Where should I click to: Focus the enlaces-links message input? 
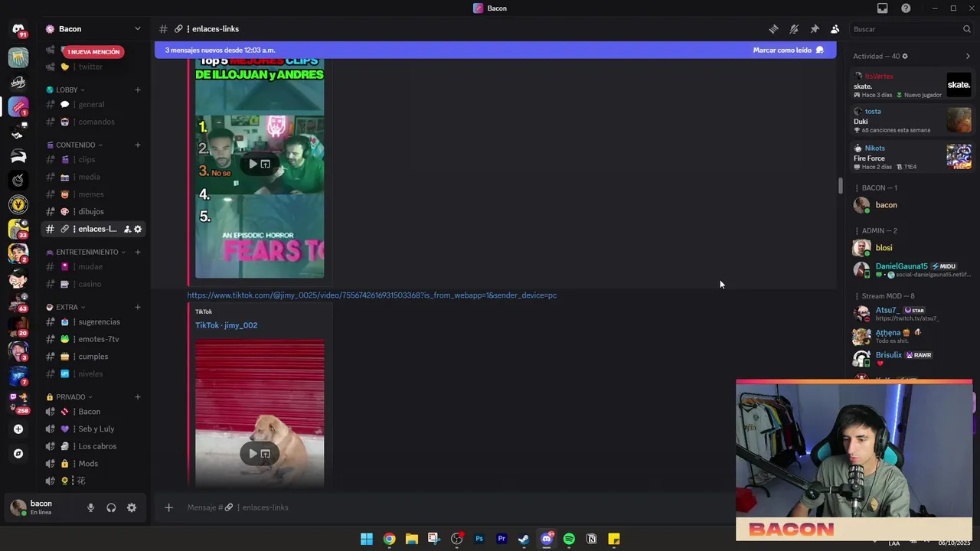click(452, 507)
